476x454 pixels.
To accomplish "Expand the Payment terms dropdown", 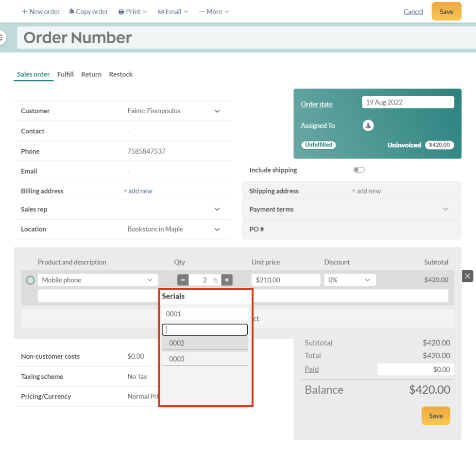I will coord(445,209).
